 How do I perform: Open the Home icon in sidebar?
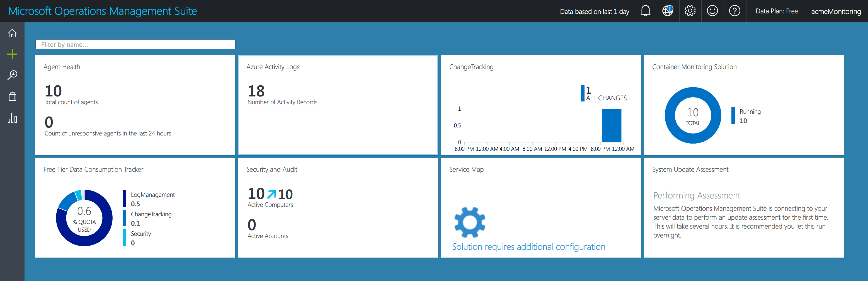12,33
